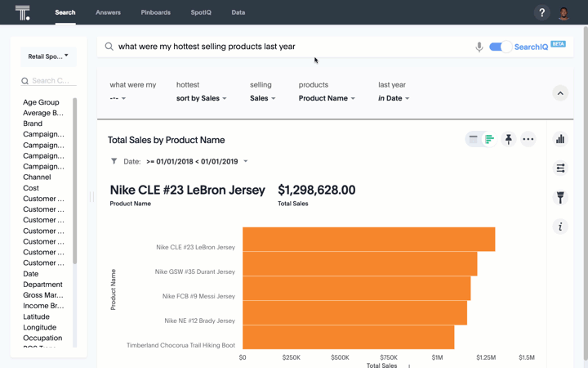Click the Product Name y-axis label

(x=113, y=289)
